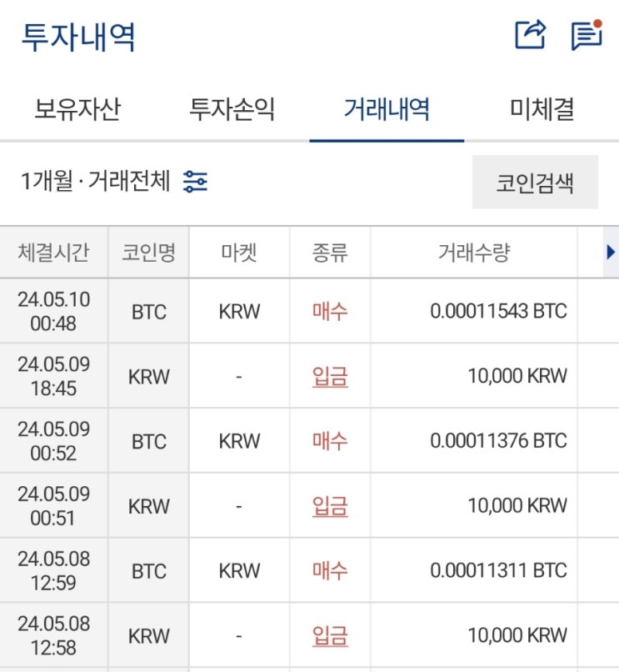The image size is (619, 672).
Task: Click the 1개월·거래전체 filter label
Action: point(95,181)
